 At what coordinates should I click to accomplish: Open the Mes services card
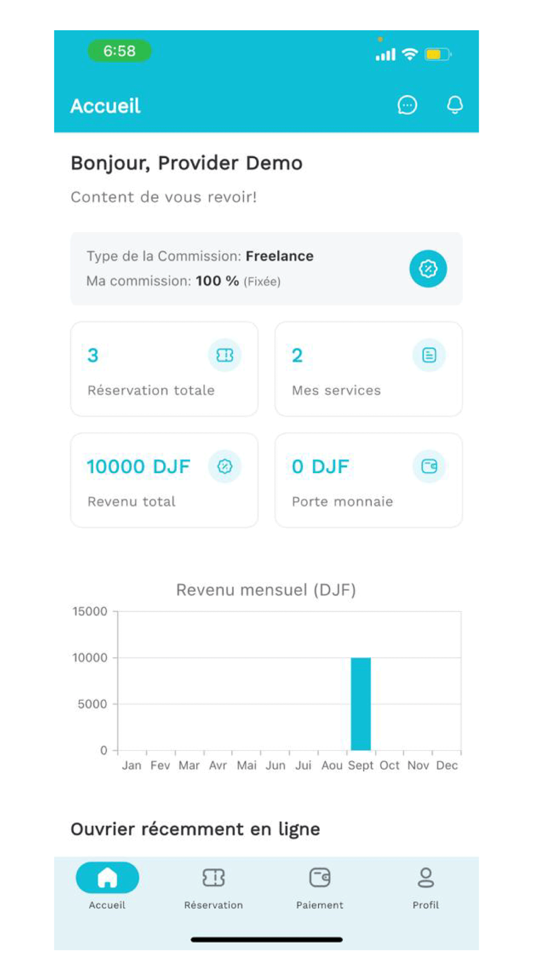pyautogui.click(x=368, y=369)
